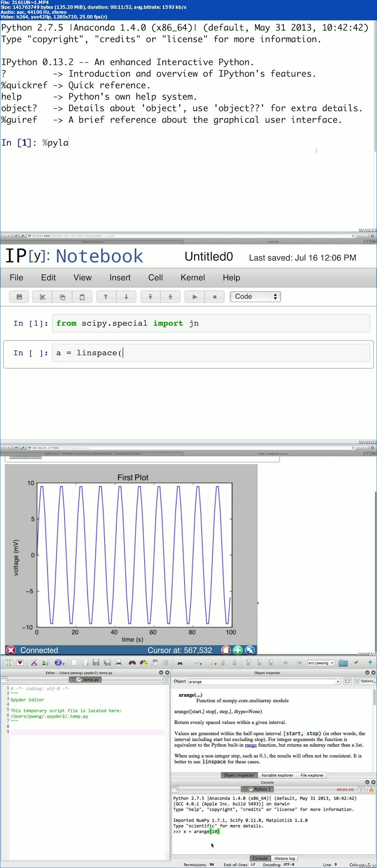Image resolution: width=377 pixels, height=868 pixels.
Task: Open the notebook Edit menu
Action: pyautogui.click(x=48, y=278)
